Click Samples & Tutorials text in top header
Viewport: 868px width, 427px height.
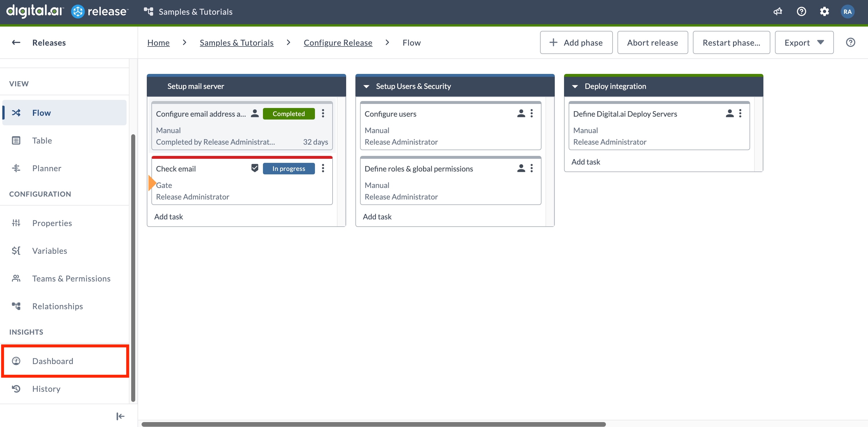pos(195,12)
